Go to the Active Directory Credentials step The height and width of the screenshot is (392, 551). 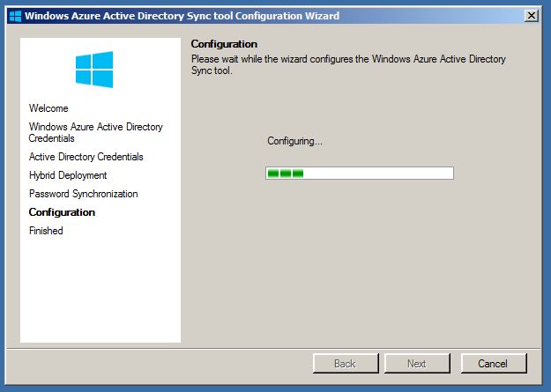tap(86, 157)
